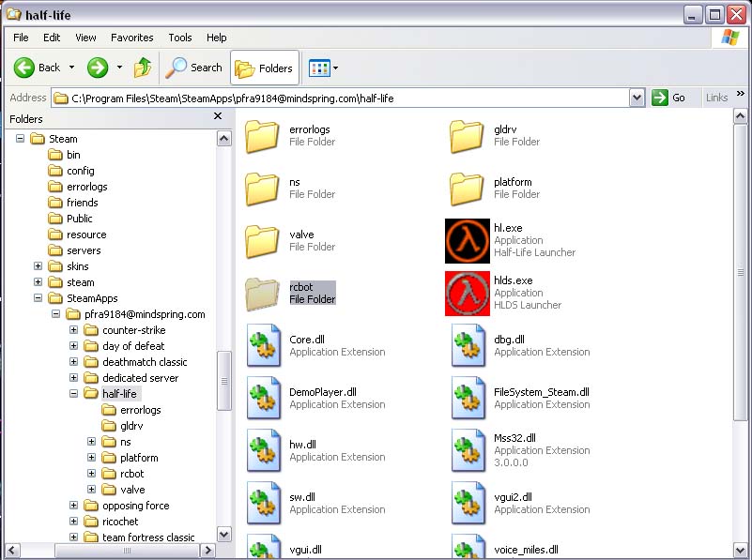Expand the deathmatch classic tree node
This screenshot has height=560, width=752.
coord(73,362)
